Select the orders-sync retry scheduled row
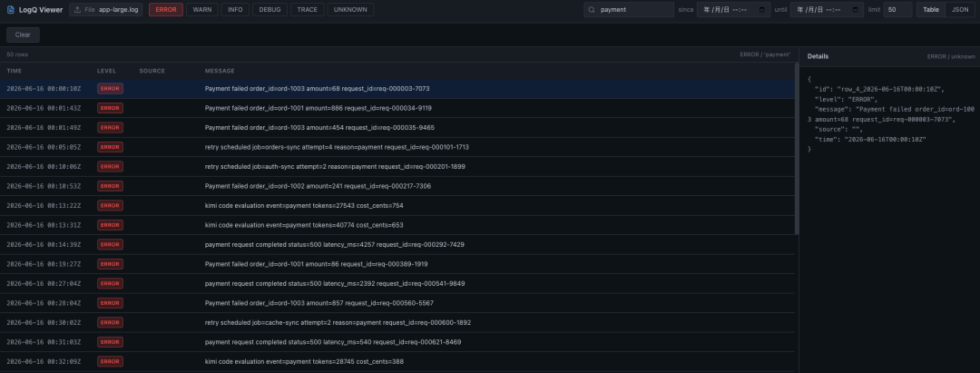 (x=397, y=147)
